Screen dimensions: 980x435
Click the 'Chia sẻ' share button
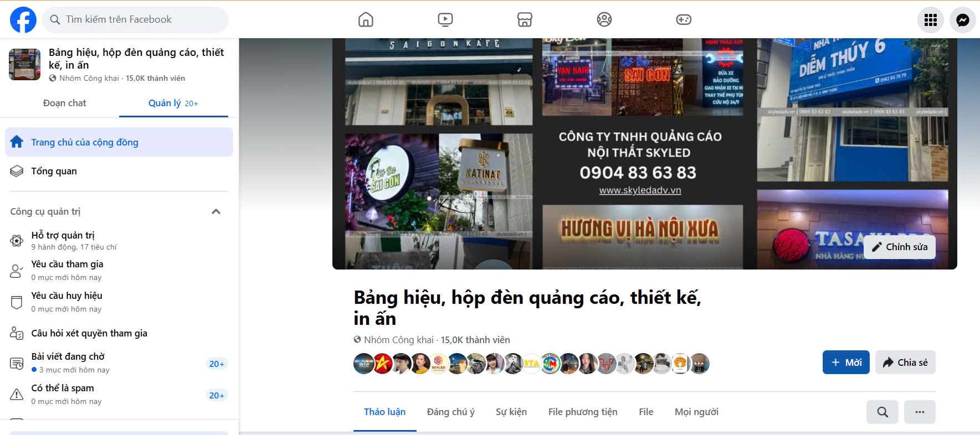coord(905,362)
